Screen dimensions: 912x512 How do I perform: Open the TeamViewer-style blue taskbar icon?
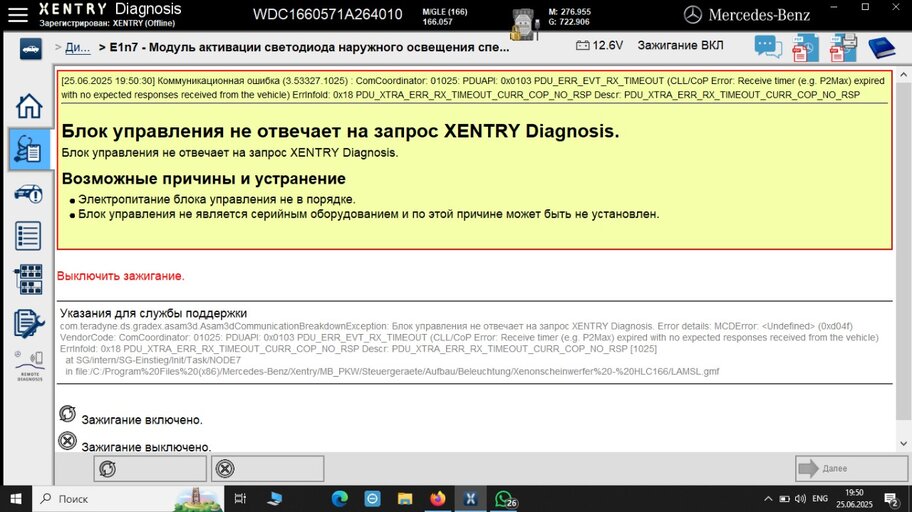372,499
